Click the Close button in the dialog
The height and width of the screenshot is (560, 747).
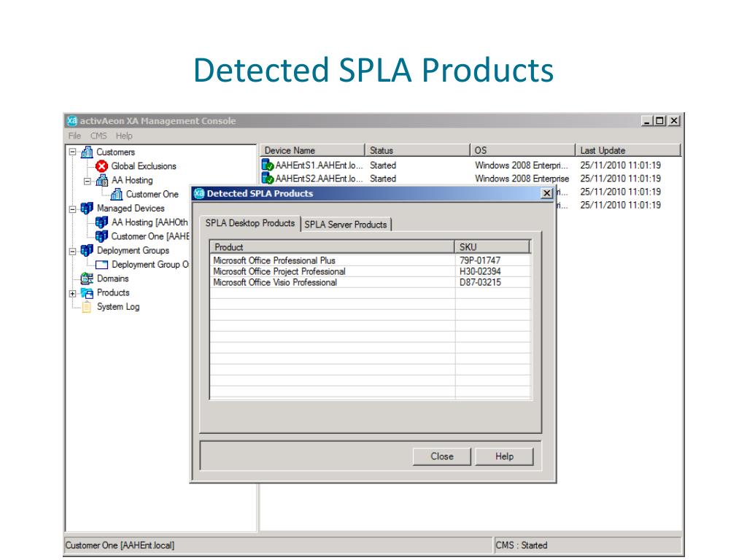point(442,456)
